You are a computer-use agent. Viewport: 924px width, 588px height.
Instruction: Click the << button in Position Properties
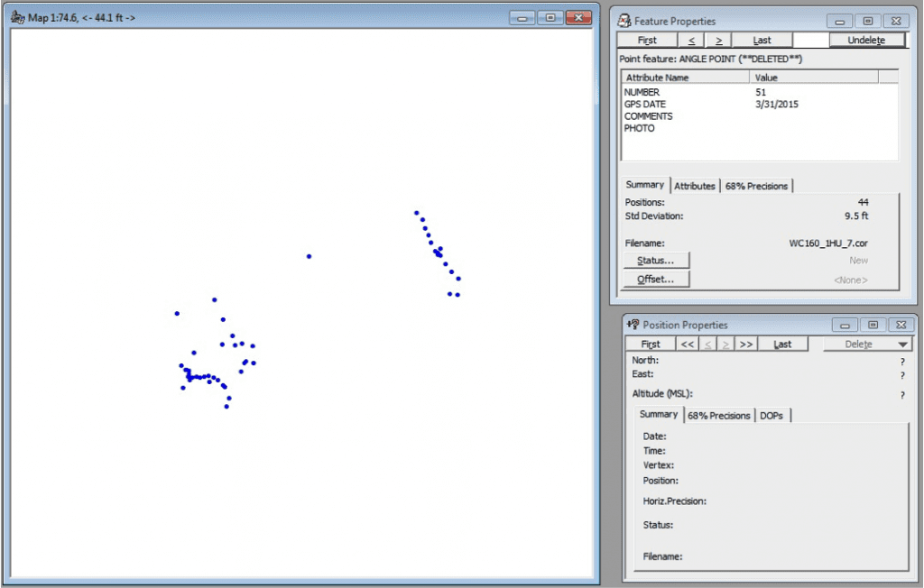coord(687,345)
